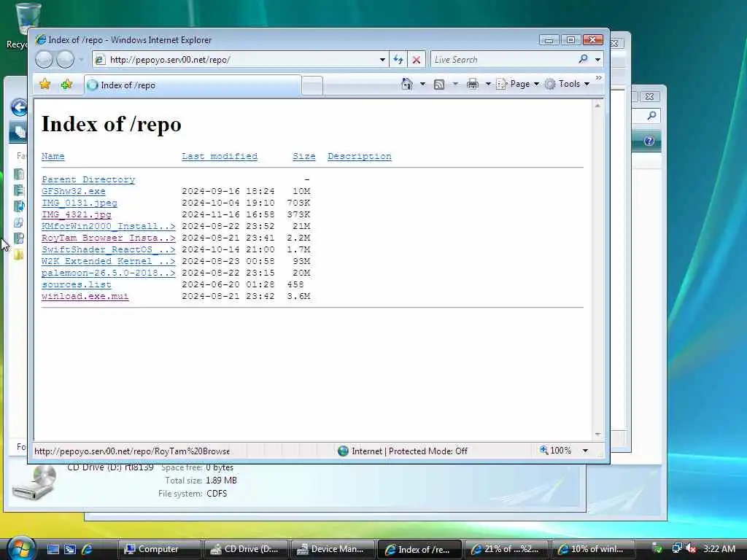
Task: Click the volume muted tray icon
Action: pos(691,548)
